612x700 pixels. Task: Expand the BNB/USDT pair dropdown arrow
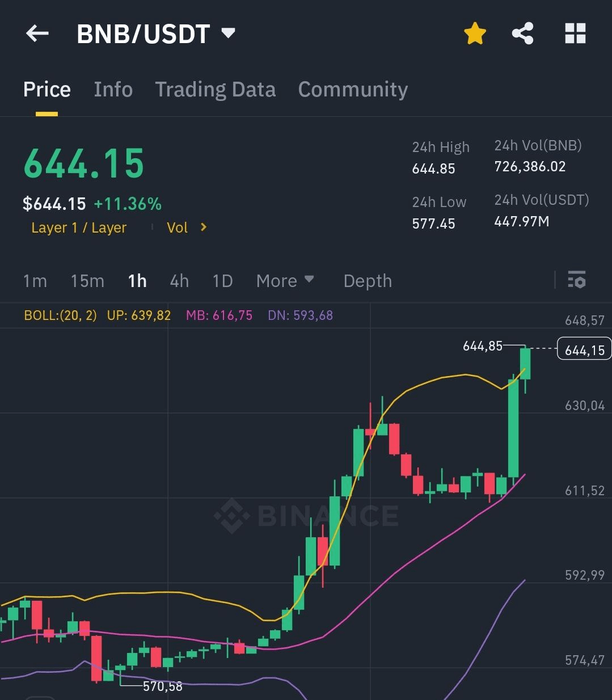pyautogui.click(x=228, y=33)
